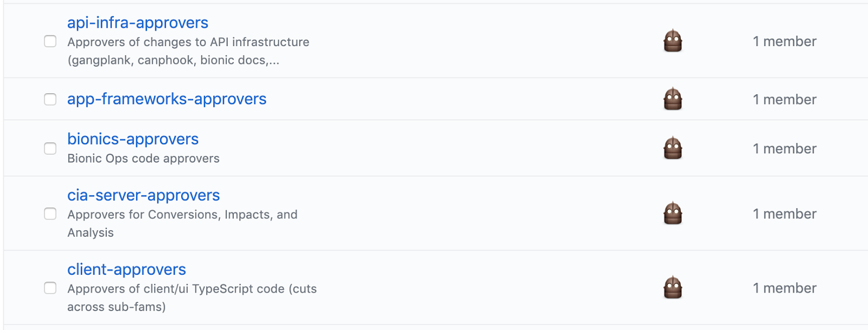Click the robot avatar for app-frameworks-approvers
The height and width of the screenshot is (330, 868).
pos(673,99)
